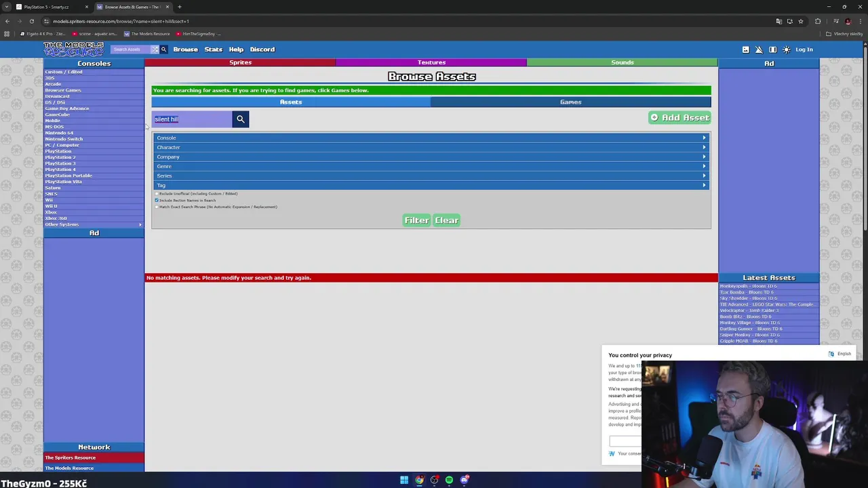
Task: Click the green Filter button
Action: pos(416,220)
